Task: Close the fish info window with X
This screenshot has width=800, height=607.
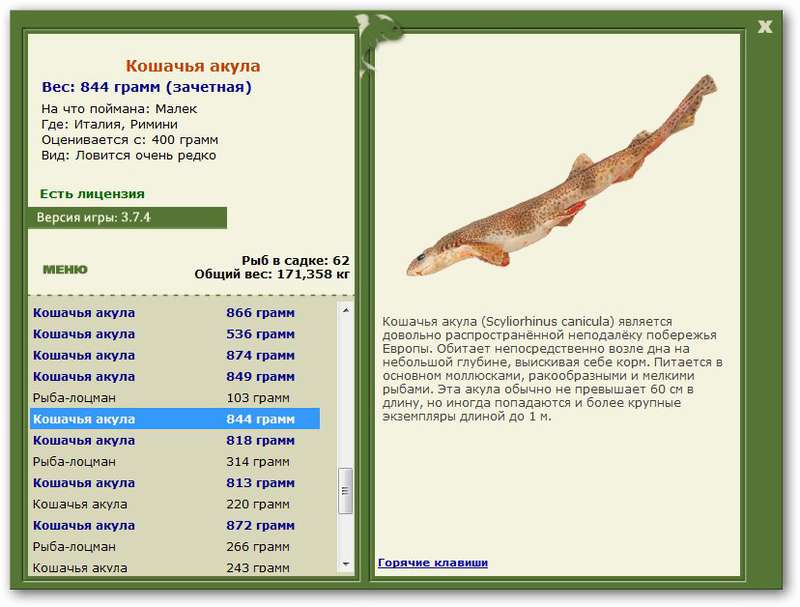Action: (764, 27)
